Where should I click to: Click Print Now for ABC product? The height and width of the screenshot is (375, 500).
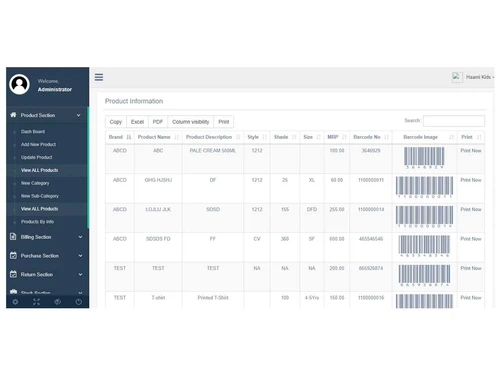click(x=471, y=151)
